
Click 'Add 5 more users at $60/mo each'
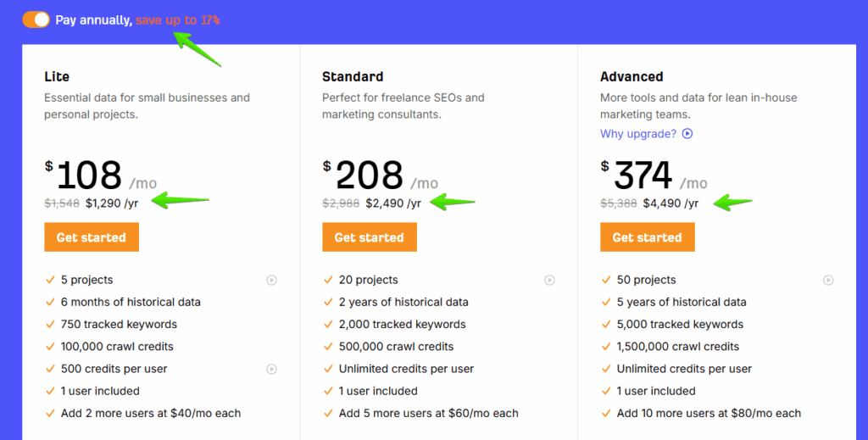tap(428, 414)
